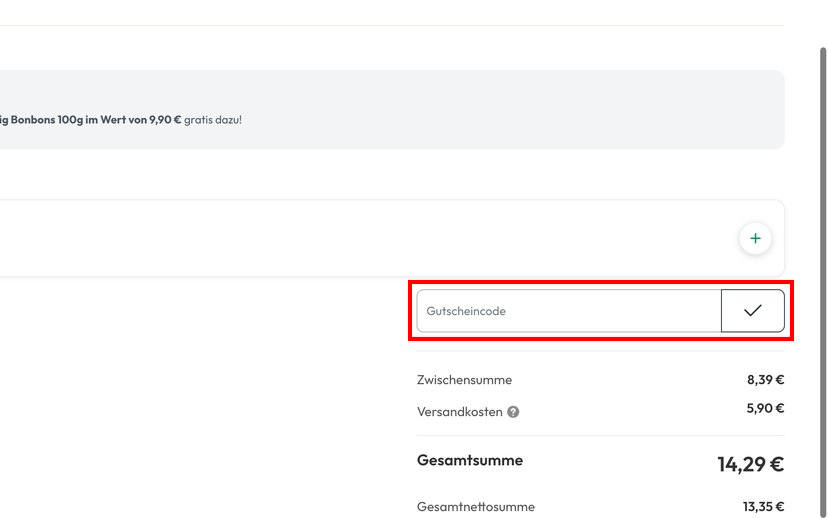
Task: Select the total price 14,29 €
Action: (750, 464)
